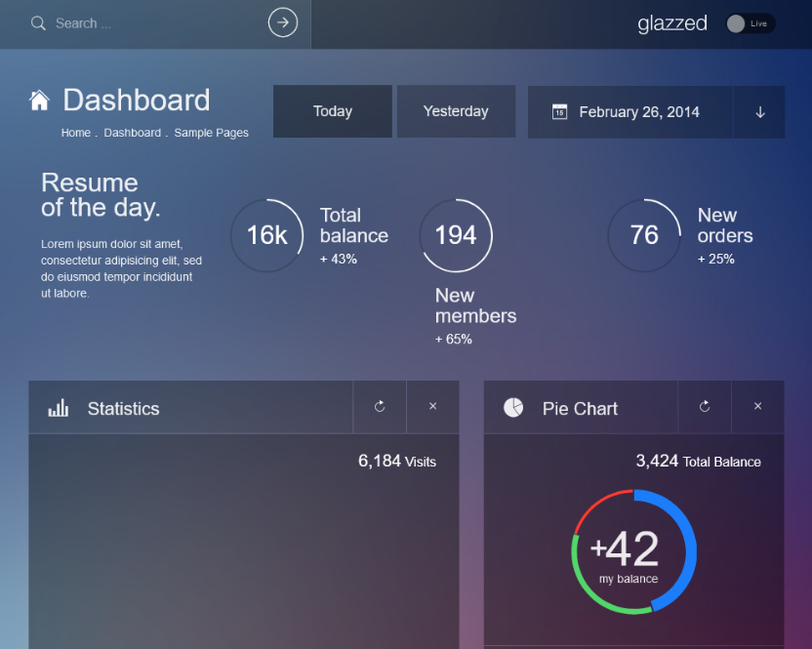The height and width of the screenshot is (649, 812).
Task: Refresh the Statistics panel
Action: [x=380, y=407]
